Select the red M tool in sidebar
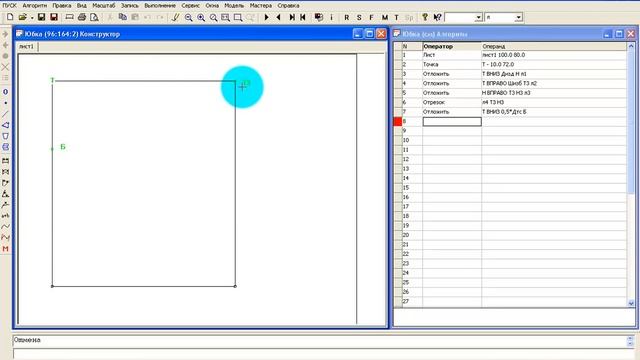This screenshot has height=360, width=640. [5, 249]
